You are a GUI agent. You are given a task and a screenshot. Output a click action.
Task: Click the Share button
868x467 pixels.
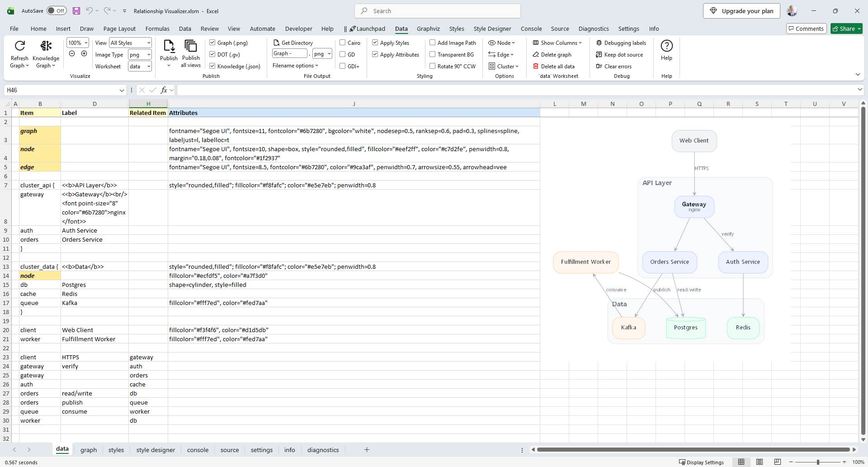tap(847, 29)
